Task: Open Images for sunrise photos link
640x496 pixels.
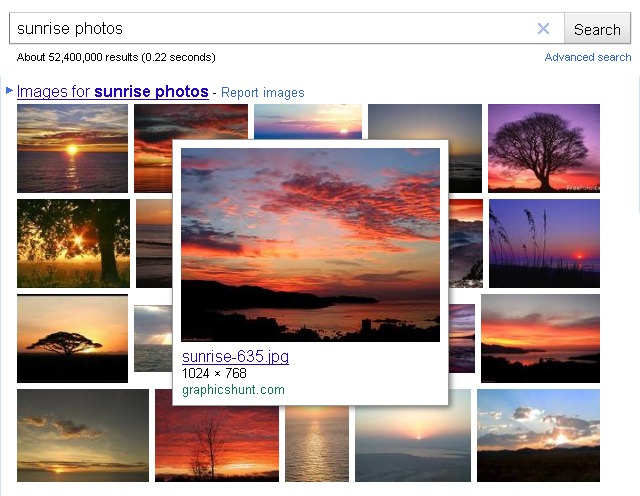Action: [112, 92]
